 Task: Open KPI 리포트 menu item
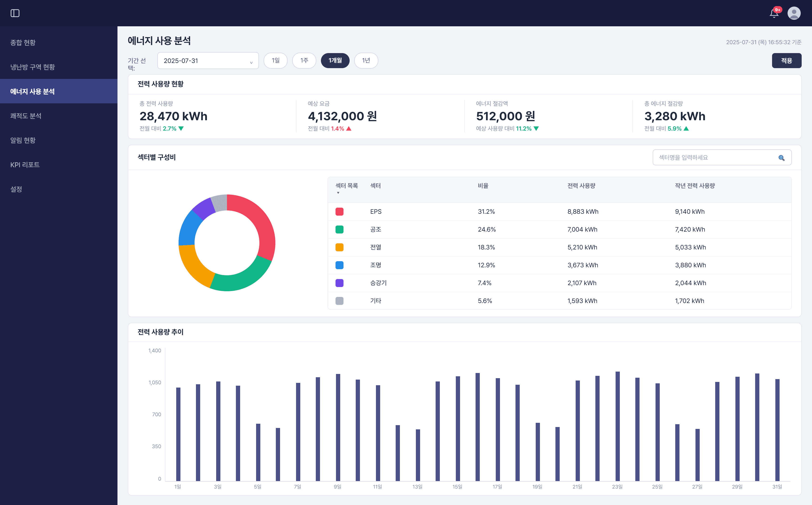[x=59, y=164]
